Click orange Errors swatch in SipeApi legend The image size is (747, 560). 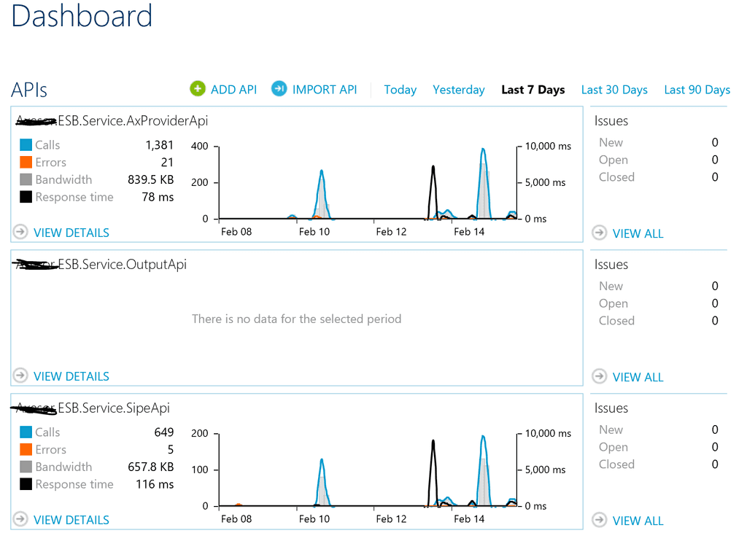point(26,449)
